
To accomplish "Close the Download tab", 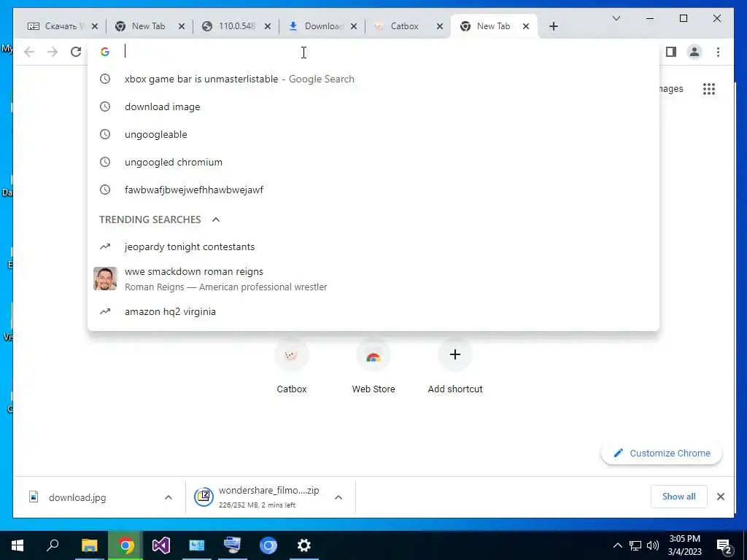I will (354, 26).
